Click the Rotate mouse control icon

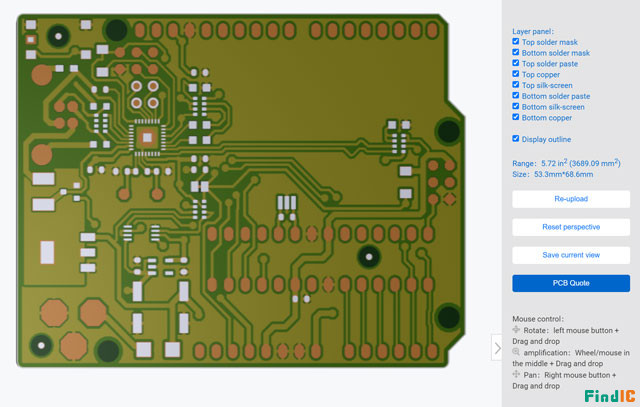(x=516, y=330)
